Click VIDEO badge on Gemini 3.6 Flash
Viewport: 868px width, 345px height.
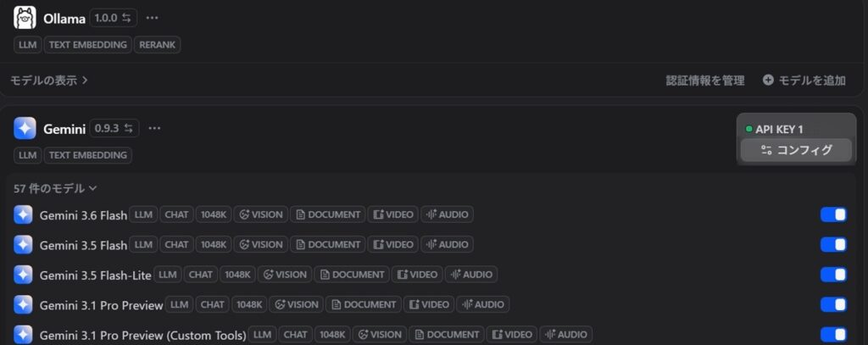click(x=393, y=214)
